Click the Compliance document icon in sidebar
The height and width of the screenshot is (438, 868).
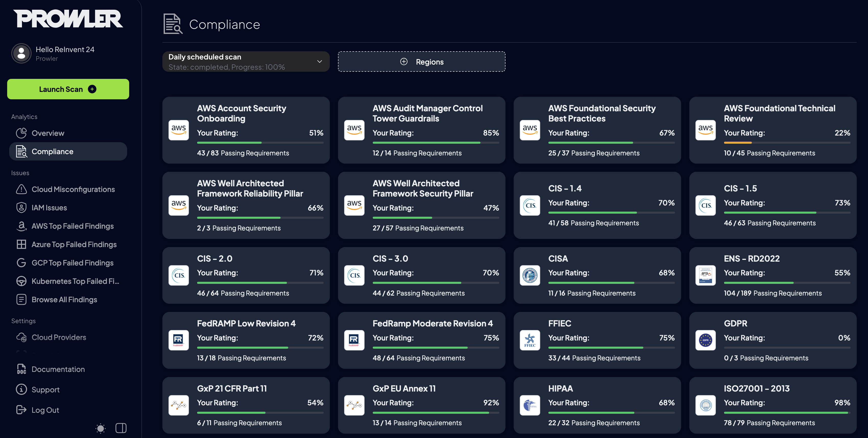[x=21, y=152]
